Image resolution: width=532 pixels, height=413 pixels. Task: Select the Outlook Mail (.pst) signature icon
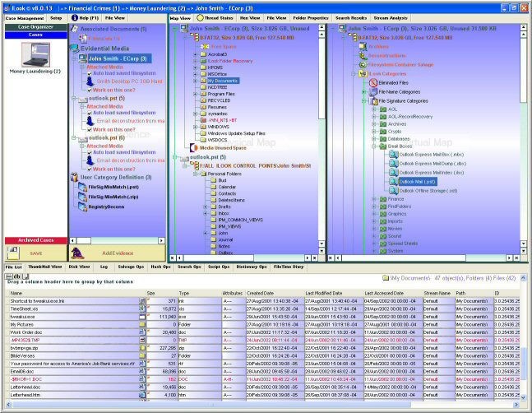393,182
